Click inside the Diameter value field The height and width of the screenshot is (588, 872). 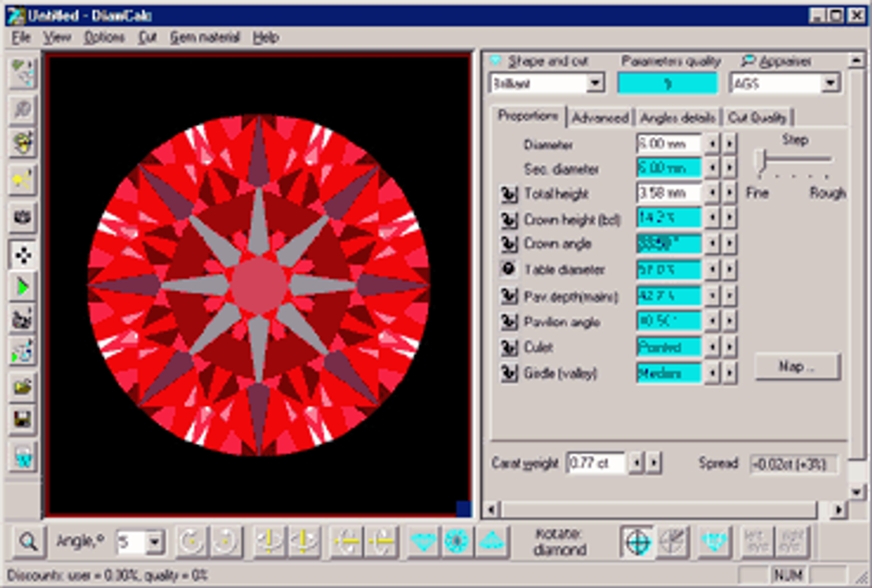click(669, 144)
